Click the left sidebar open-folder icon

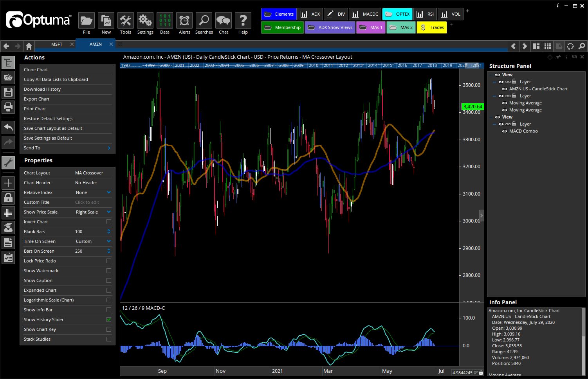point(8,77)
